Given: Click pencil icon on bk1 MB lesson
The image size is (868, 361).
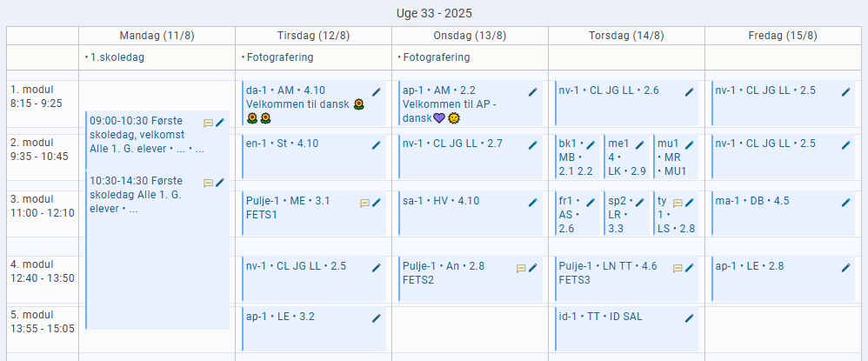Looking at the screenshot, I should pos(591,145).
